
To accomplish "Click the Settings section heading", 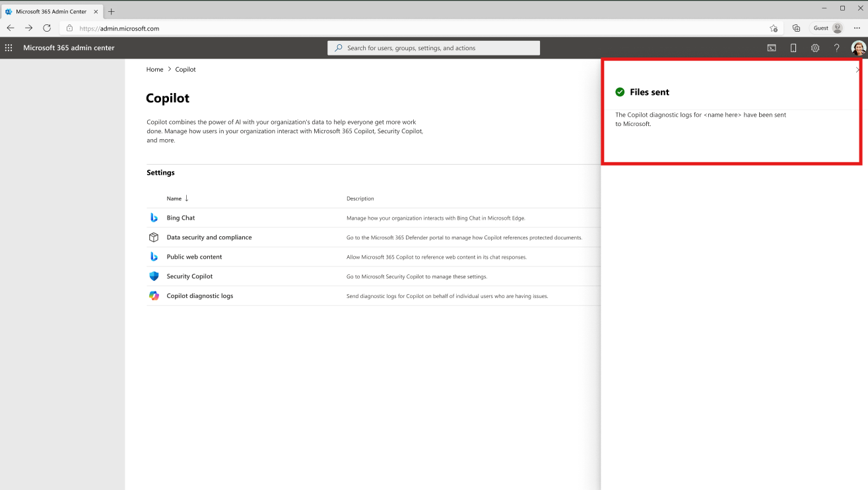I will [x=160, y=173].
